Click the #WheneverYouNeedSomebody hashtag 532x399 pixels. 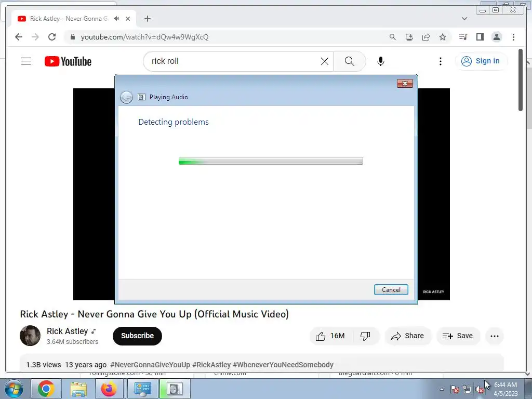click(283, 365)
